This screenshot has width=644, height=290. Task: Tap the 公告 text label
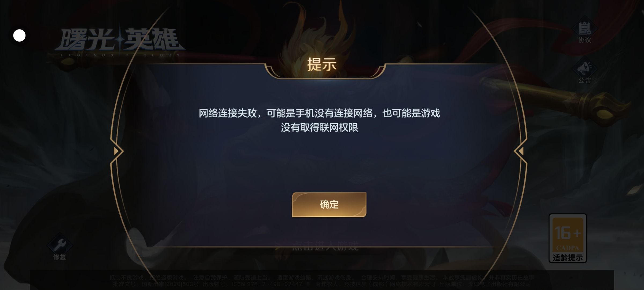click(x=585, y=80)
